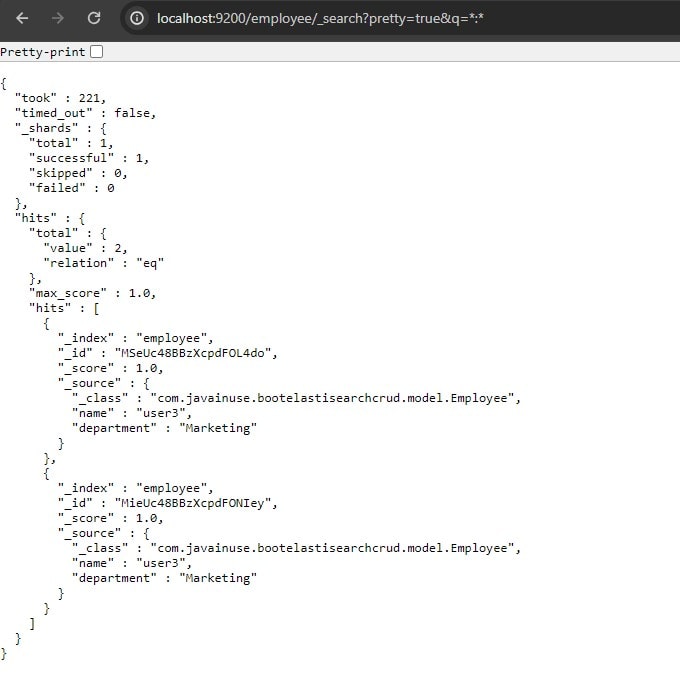This screenshot has width=680, height=677.
Task: Click the first hit's "department" : "Marketing"
Action: click(164, 428)
